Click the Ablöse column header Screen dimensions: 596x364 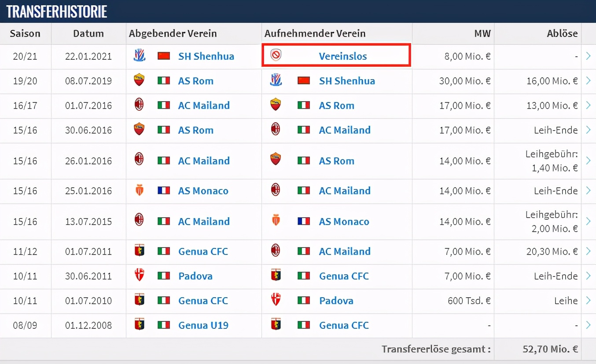[x=562, y=33]
